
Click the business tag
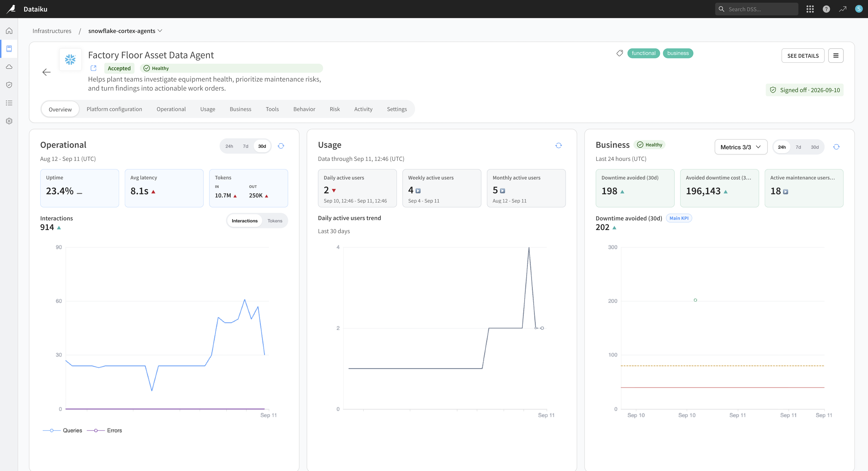click(678, 53)
